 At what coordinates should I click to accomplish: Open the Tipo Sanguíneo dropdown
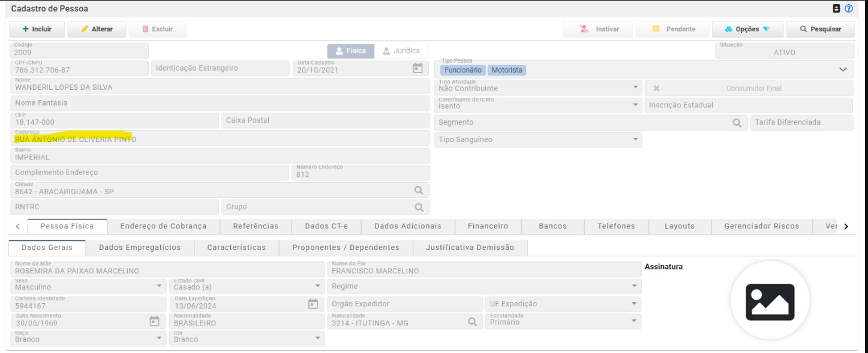537,140
